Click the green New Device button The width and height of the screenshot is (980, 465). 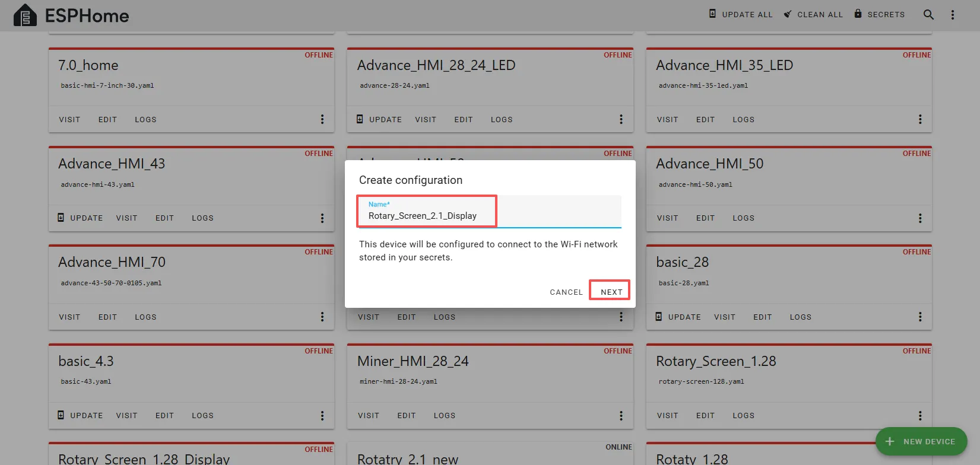click(921, 441)
